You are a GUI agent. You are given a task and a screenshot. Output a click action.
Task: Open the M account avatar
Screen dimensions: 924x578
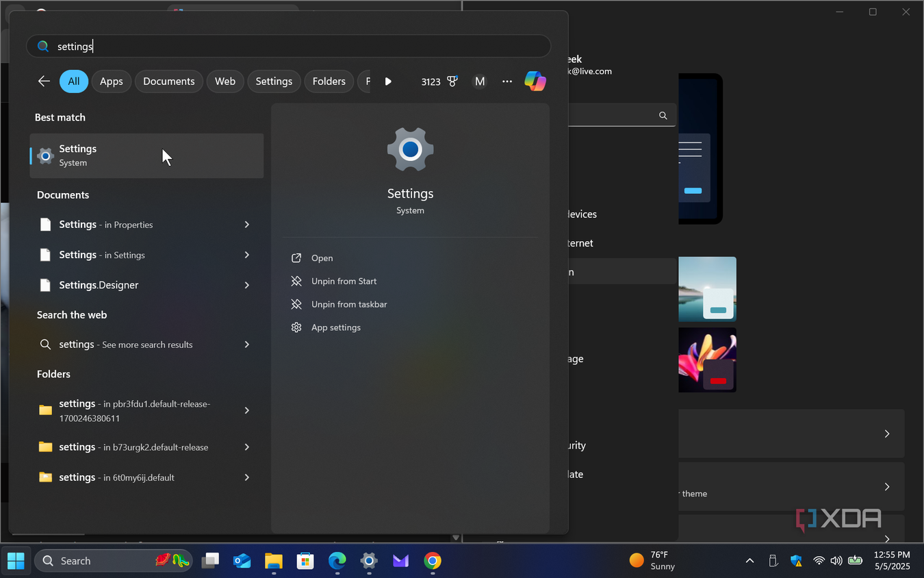click(480, 81)
